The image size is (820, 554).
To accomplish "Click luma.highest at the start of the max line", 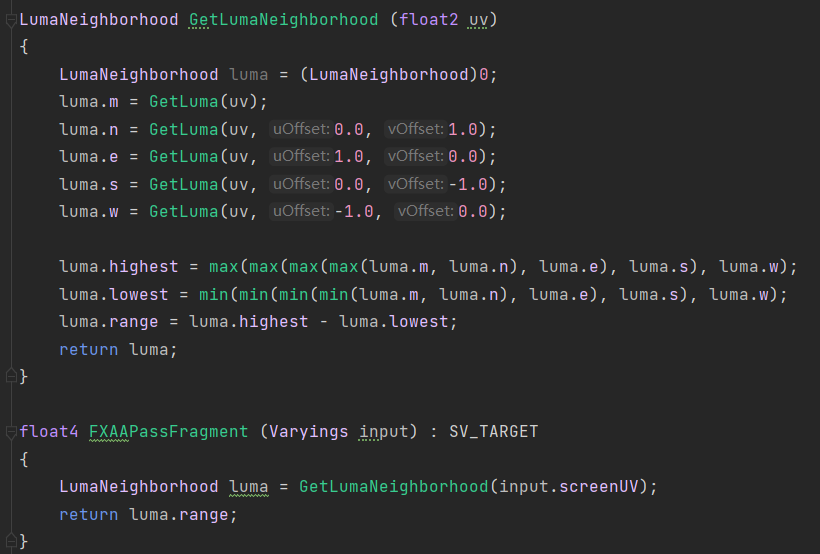I will [x=119, y=267].
